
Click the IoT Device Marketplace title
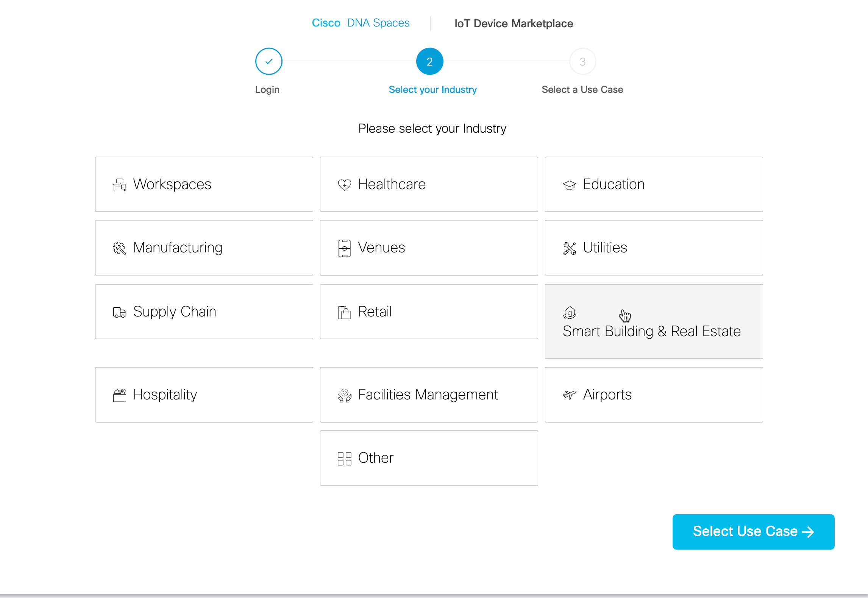click(x=514, y=23)
